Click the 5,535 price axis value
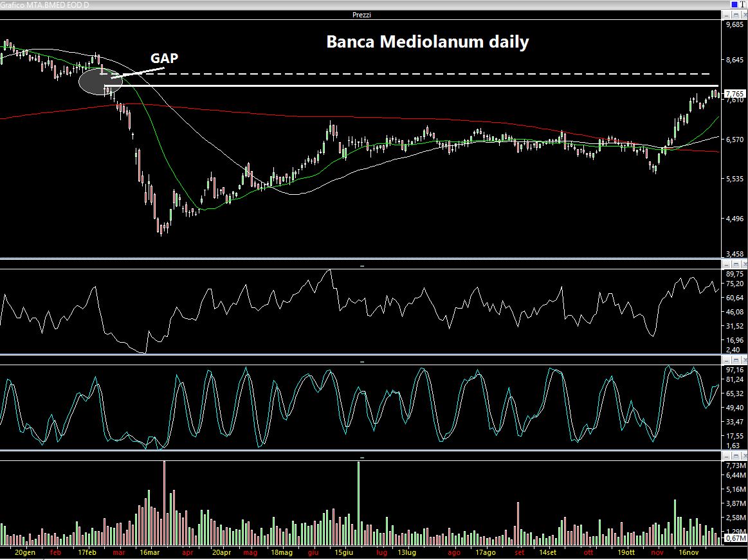This screenshot has width=748, height=560. (734, 179)
